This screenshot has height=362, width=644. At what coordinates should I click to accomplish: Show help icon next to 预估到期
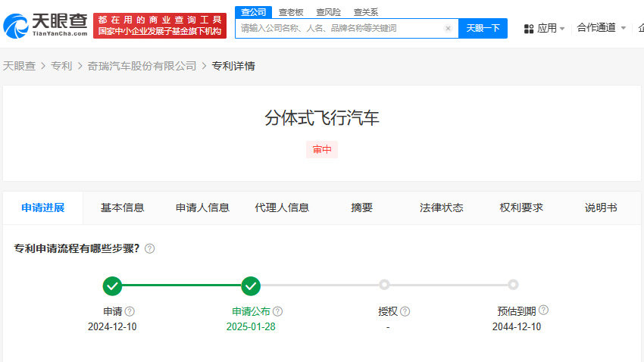tap(543, 311)
